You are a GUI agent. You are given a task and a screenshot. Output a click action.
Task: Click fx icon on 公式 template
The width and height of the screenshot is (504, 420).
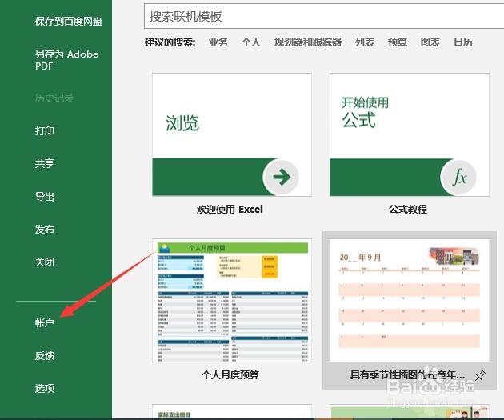458,177
